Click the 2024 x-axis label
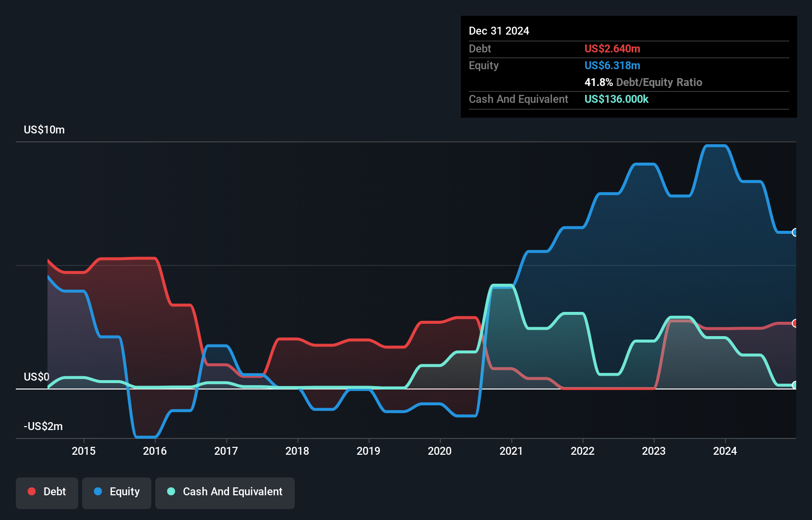 point(725,451)
